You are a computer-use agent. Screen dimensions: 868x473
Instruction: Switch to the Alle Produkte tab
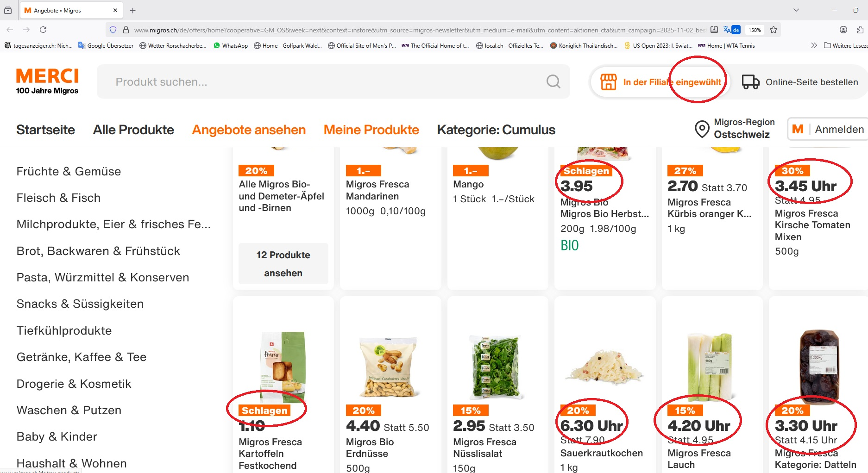133,130
